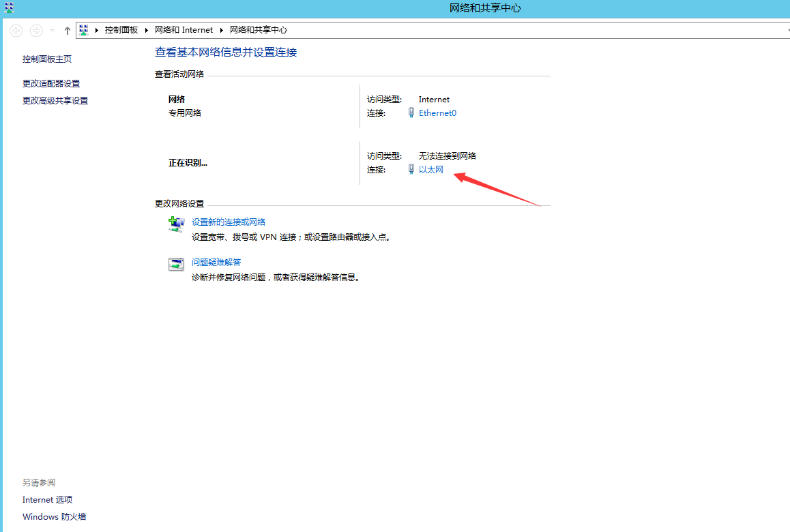
Task: Click the up arrow navigation icon
Action: (66, 29)
